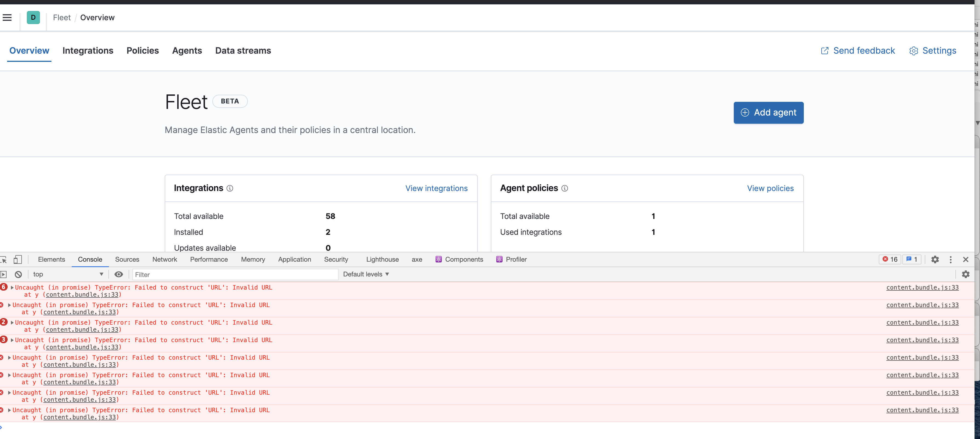Click the red 6 count on the first error
The height and width of the screenshot is (439, 980).
click(4, 287)
